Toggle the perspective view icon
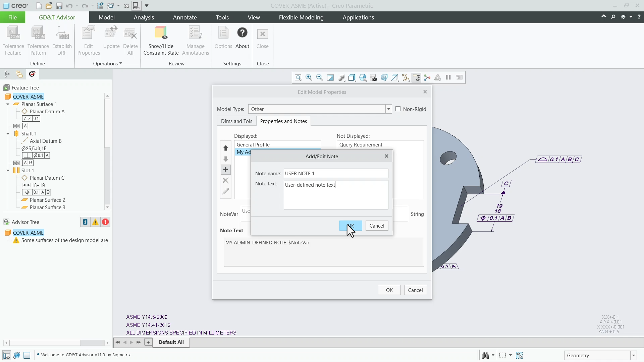 [x=384, y=78]
